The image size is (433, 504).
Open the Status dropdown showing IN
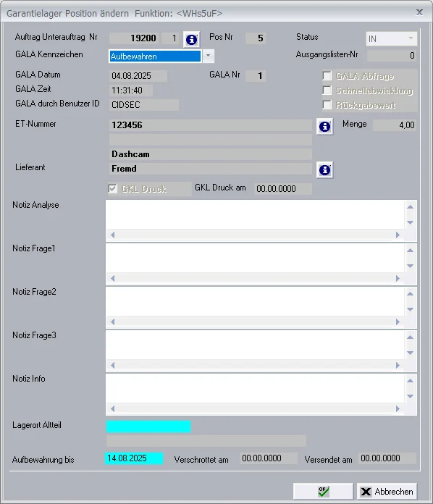[391, 38]
